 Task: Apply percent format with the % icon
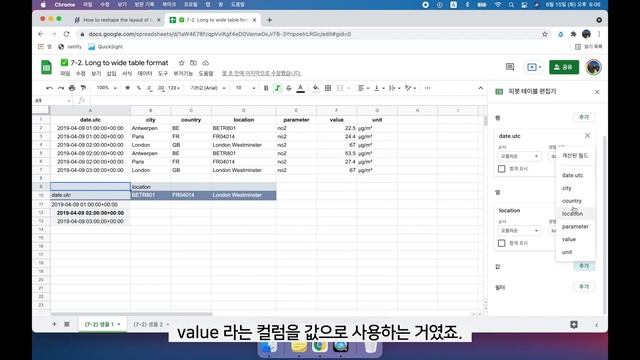tap(139, 88)
